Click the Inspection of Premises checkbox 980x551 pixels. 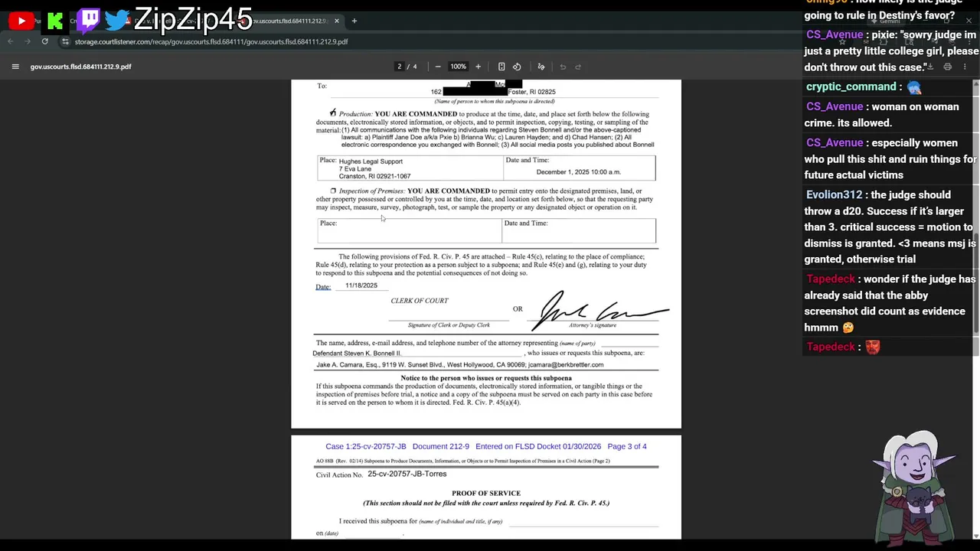(x=333, y=191)
